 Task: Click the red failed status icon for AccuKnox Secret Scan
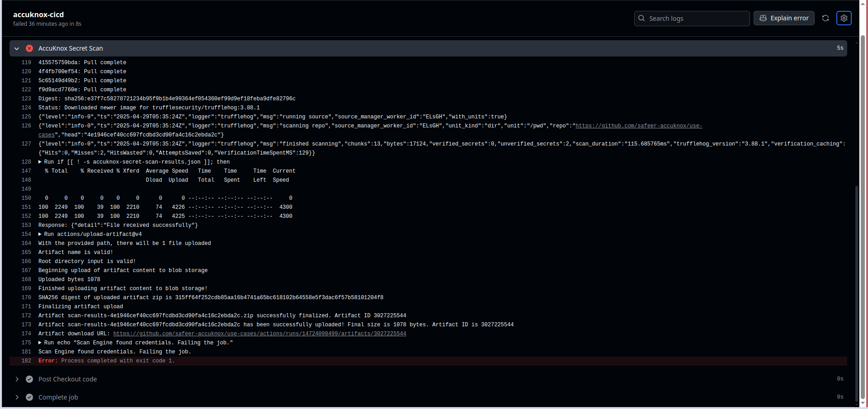29,48
